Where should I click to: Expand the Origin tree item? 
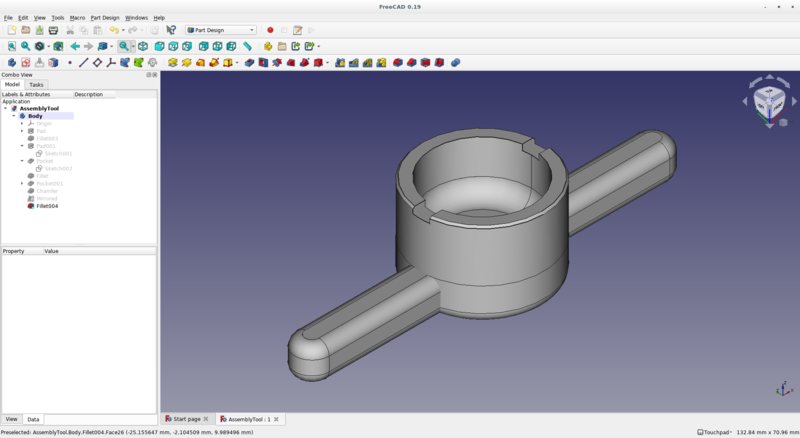[x=21, y=123]
